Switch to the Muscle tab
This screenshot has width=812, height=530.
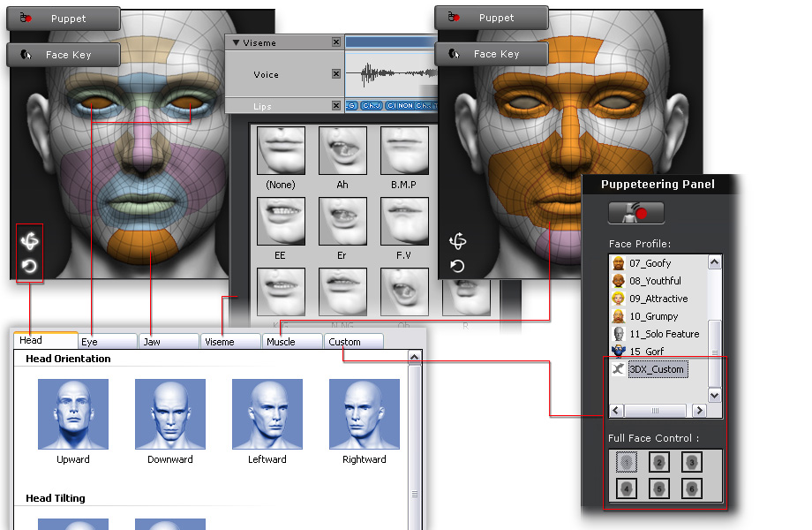(293, 342)
